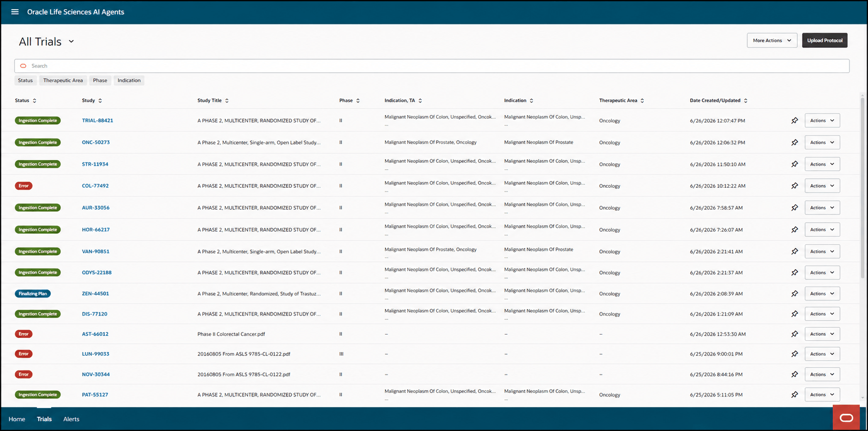
Task: Go to the Home tab
Action: click(x=17, y=419)
